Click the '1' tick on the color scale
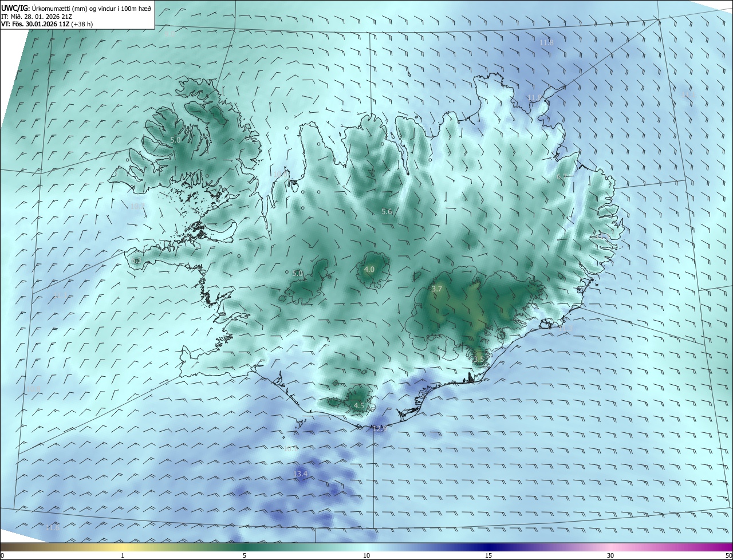The image size is (733, 560). [x=123, y=555]
